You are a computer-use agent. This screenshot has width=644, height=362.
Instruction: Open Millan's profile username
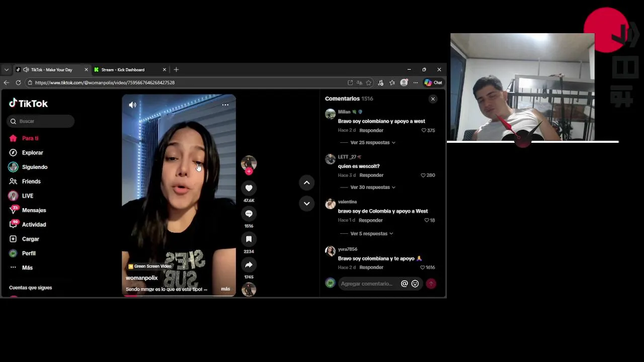(x=344, y=112)
